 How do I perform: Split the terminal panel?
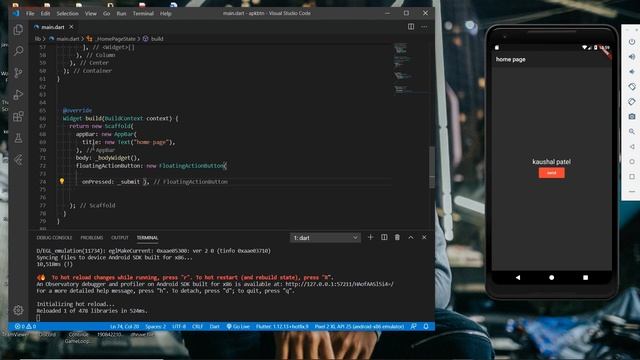coord(384,237)
